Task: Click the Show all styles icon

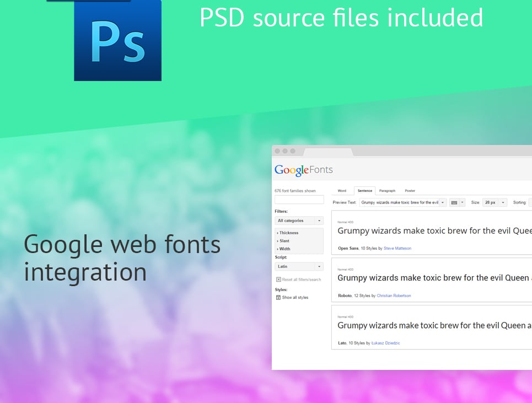Action: [x=278, y=298]
